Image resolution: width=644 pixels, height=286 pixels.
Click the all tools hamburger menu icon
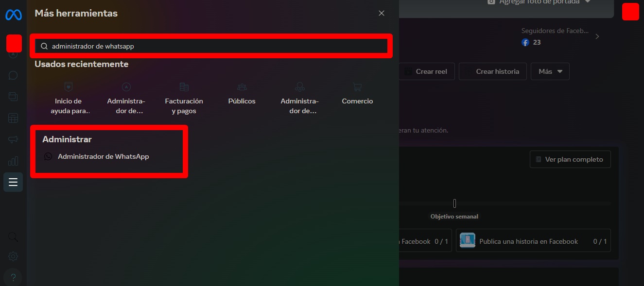tap(13, 182)
